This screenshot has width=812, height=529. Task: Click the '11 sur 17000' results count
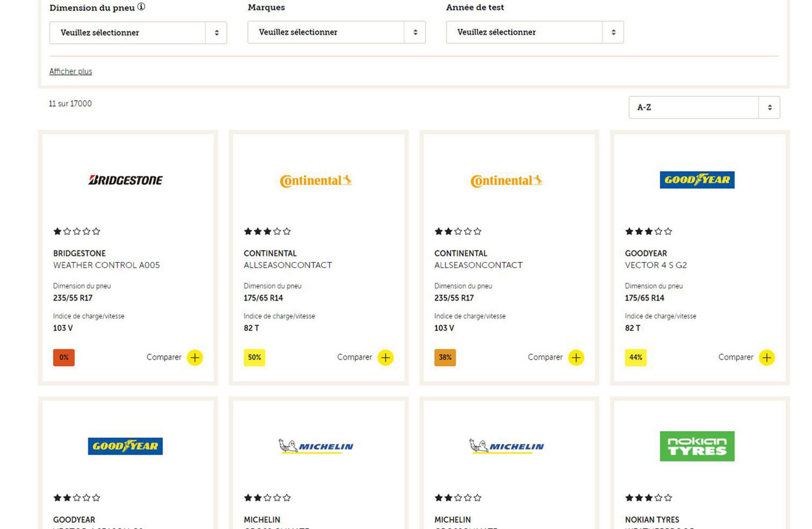(x=70, y=104)
